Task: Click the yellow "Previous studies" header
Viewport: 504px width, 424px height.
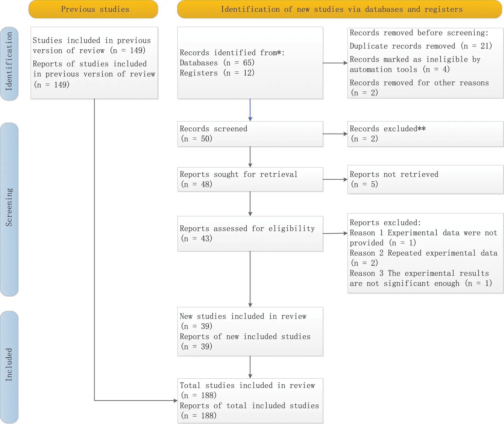Action: [x=93, y=9]
